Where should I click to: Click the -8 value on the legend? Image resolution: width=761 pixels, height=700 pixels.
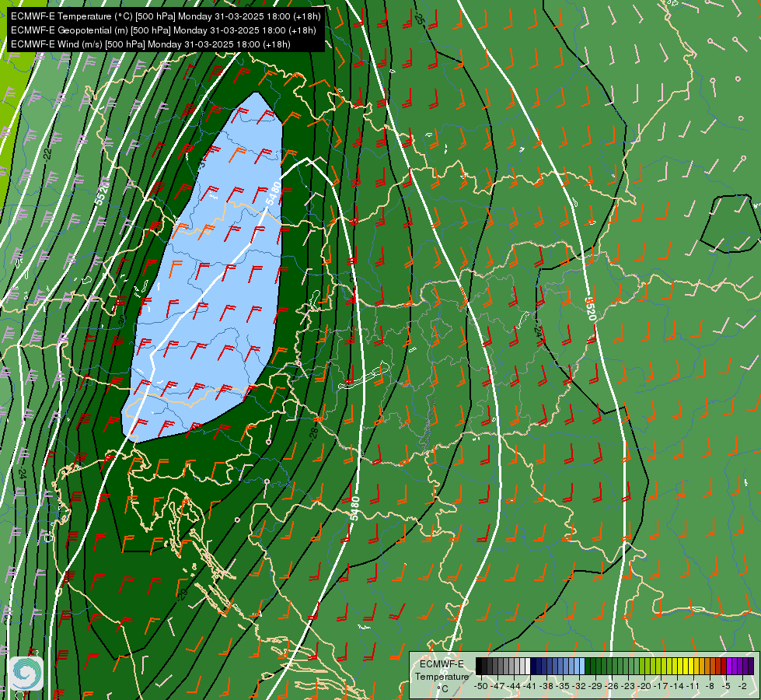click(x=710, y=686)
